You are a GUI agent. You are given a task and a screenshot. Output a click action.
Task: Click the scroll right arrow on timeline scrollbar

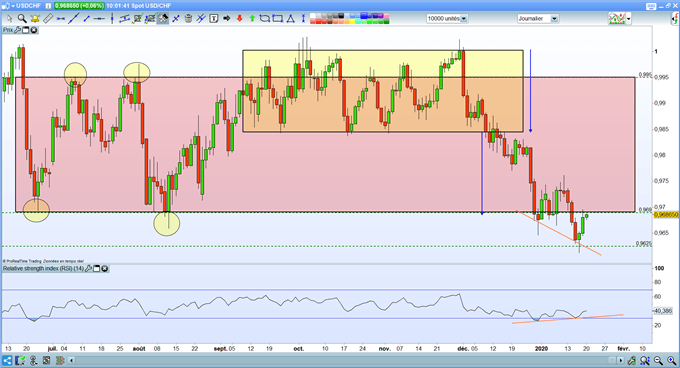pos(621,360)
